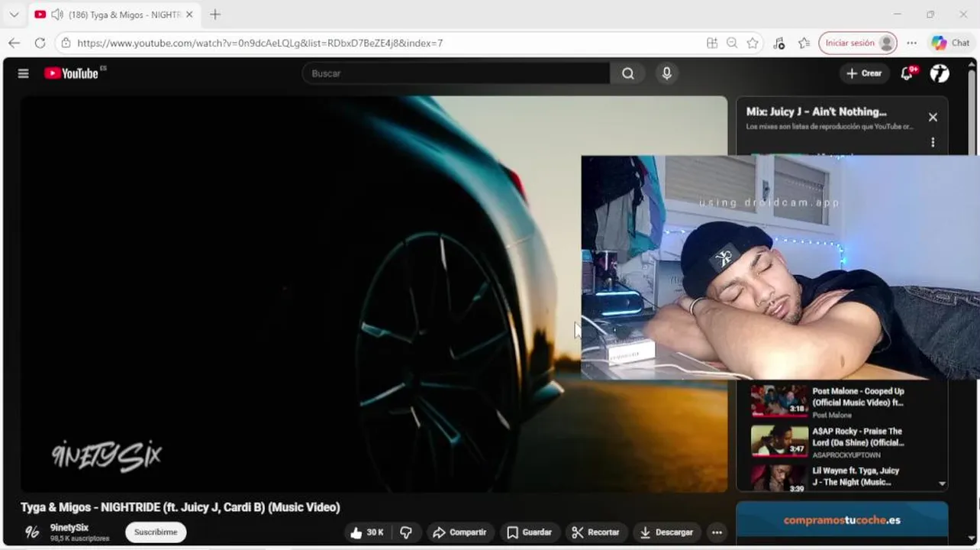This screenshot has width=980, height=550.
Task: Click the video title text
Action: tap(180, 507)
